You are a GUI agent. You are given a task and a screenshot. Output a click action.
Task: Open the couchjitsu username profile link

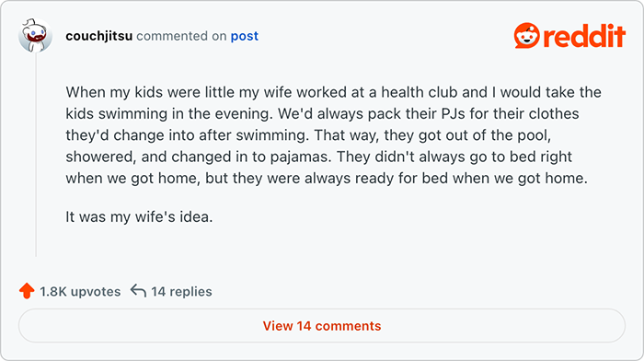tap(99, 36)
